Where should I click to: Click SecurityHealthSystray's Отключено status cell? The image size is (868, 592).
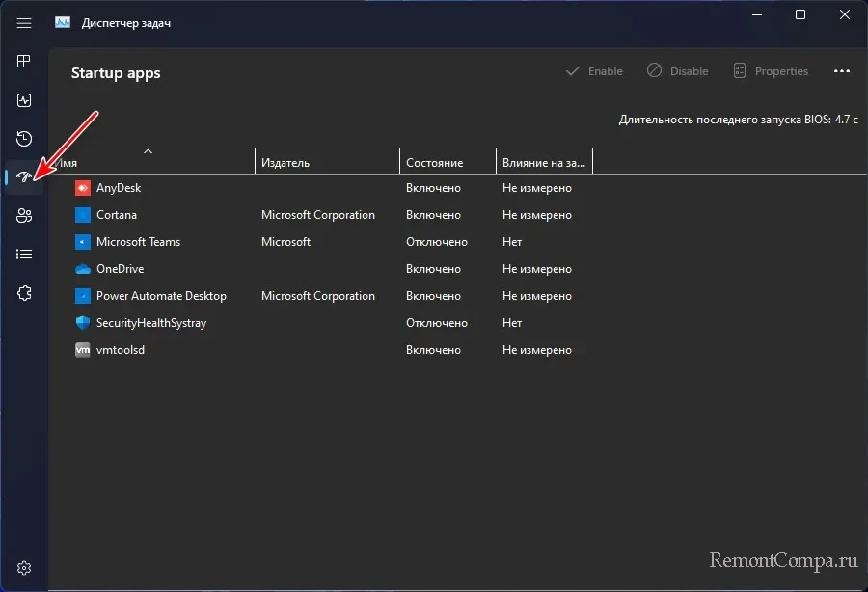(436, 323)
